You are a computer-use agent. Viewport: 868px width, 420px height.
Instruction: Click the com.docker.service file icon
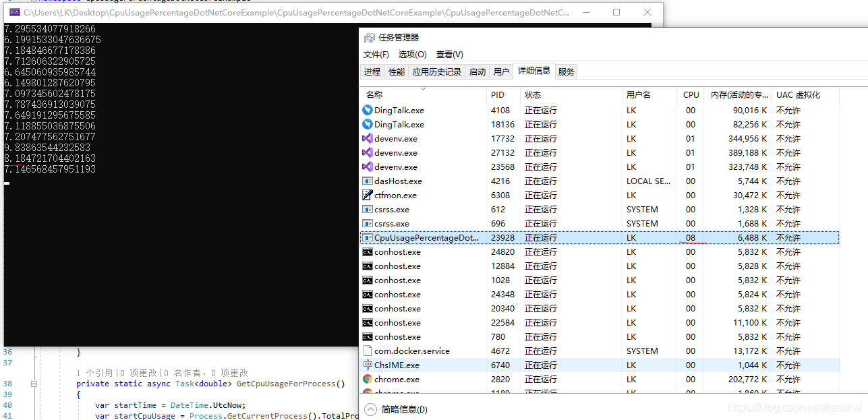tap(368, 351)
